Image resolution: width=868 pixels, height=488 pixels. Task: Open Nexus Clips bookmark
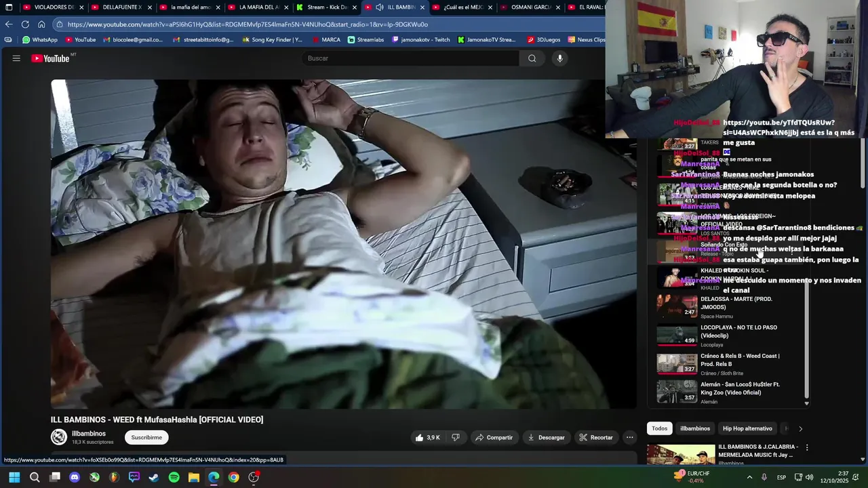tap(587, 40)
